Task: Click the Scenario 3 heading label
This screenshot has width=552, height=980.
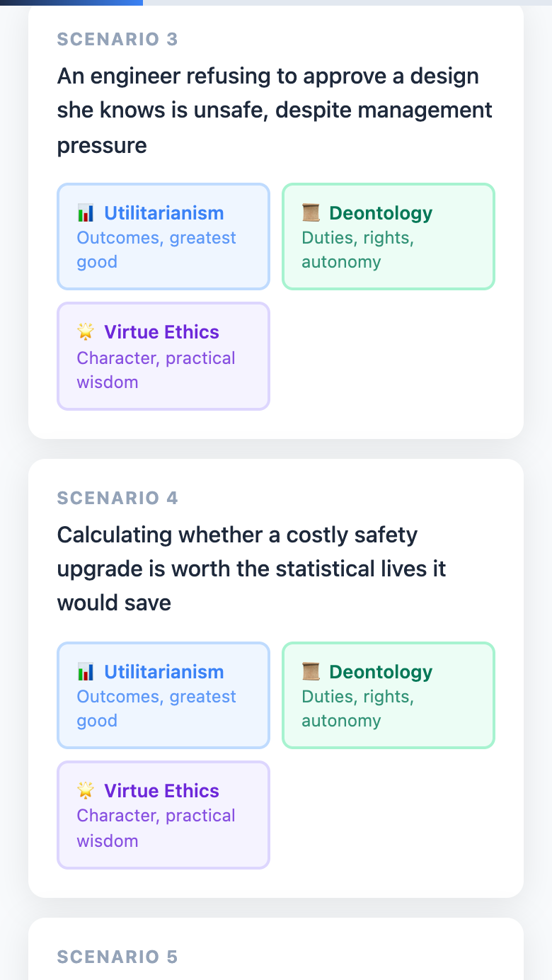Action: pyautogui.click(x=117, y=40)
